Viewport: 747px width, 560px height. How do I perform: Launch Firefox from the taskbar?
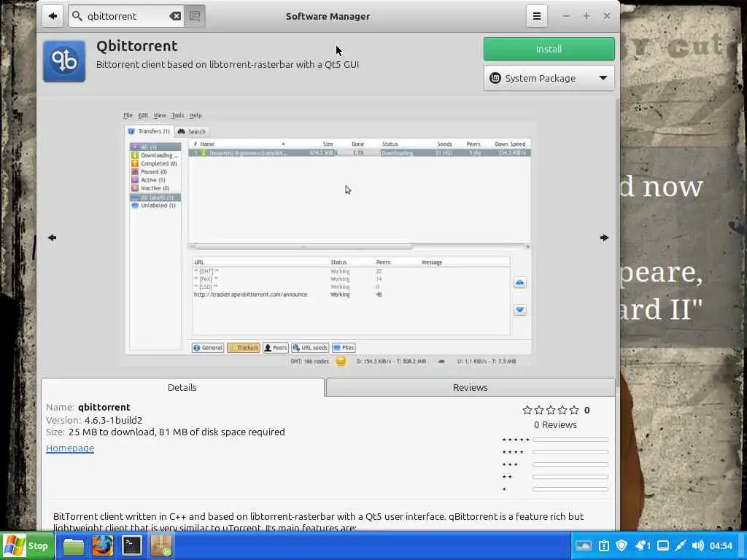pyautogui.click(x=103, y=546)
